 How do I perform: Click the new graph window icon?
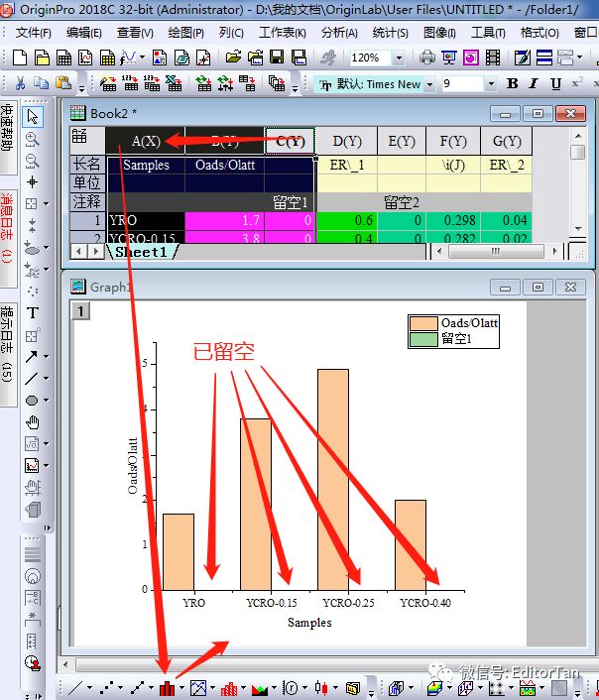pos(85,58)
